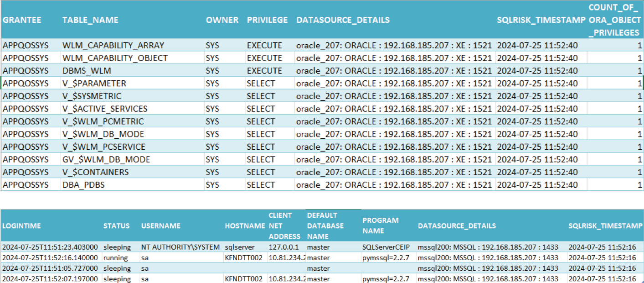
Task: Select the TABLE_NAME column header
Action: 90,20
